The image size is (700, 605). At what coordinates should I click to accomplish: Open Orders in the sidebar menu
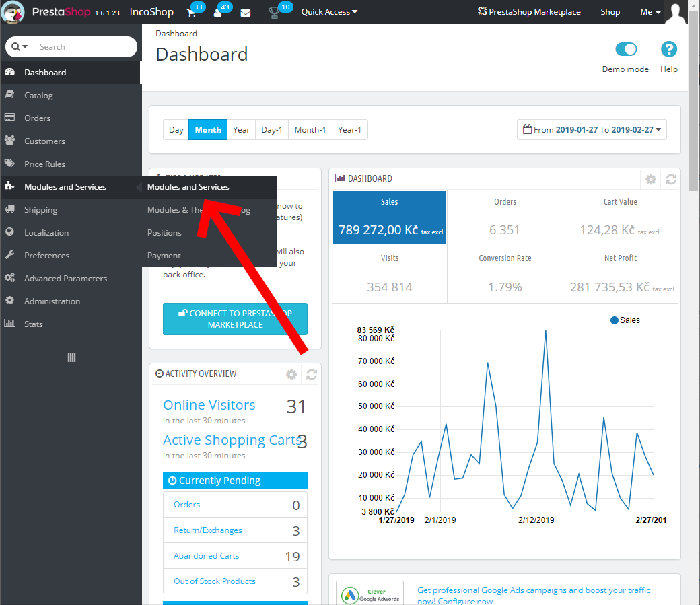click(x=71, y=118)
